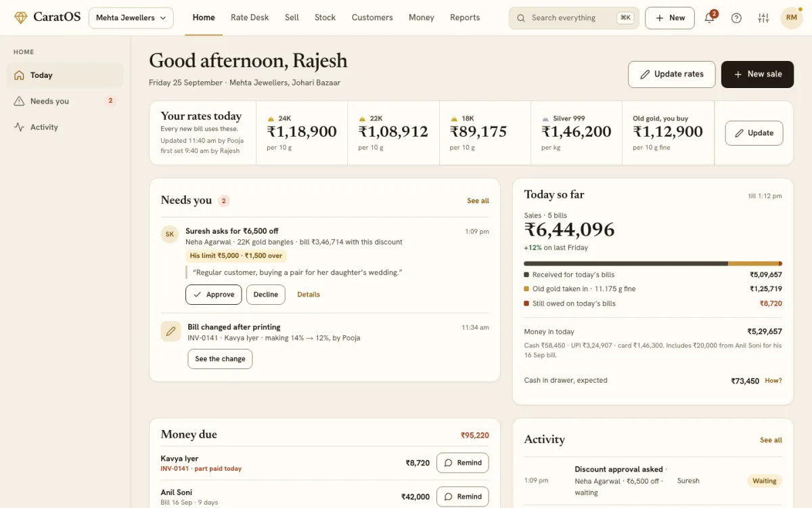Open the RM profile avatar
The image size is (812, 508).
792,18
